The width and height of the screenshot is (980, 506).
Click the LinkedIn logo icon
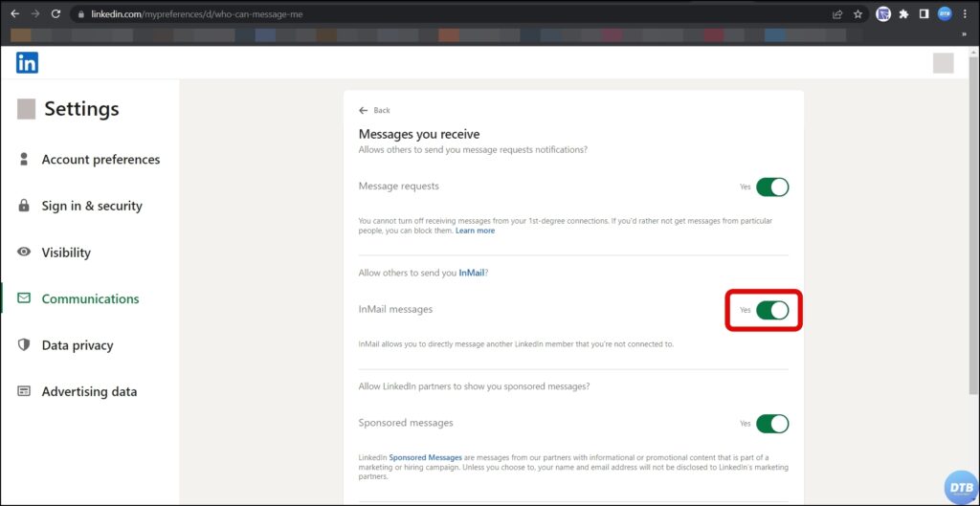[28, 62]
